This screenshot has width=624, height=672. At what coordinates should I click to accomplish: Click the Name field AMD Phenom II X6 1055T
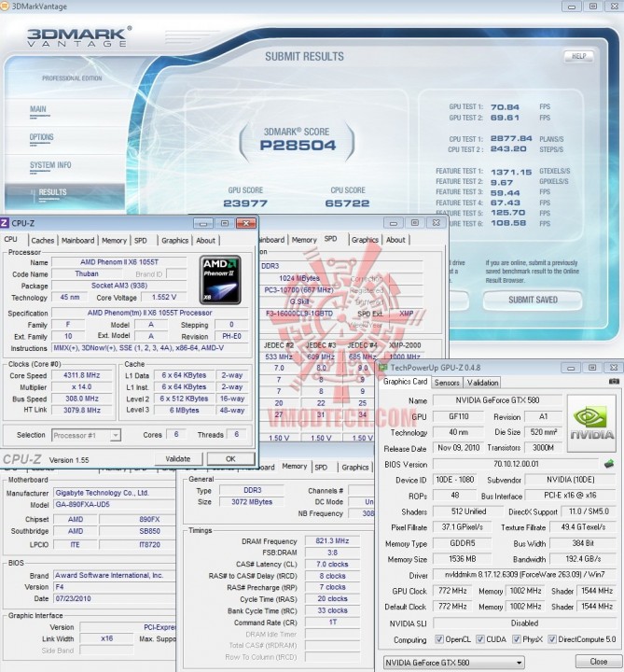tap(119, 262)
